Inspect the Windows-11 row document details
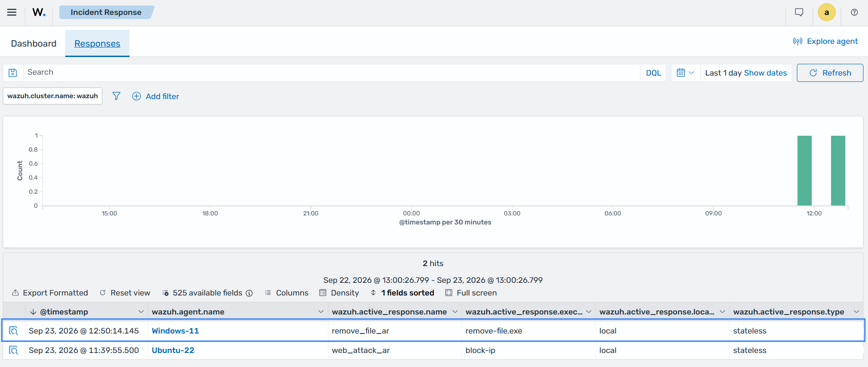This screenshot has height=367, width=868. coord(14,331)
